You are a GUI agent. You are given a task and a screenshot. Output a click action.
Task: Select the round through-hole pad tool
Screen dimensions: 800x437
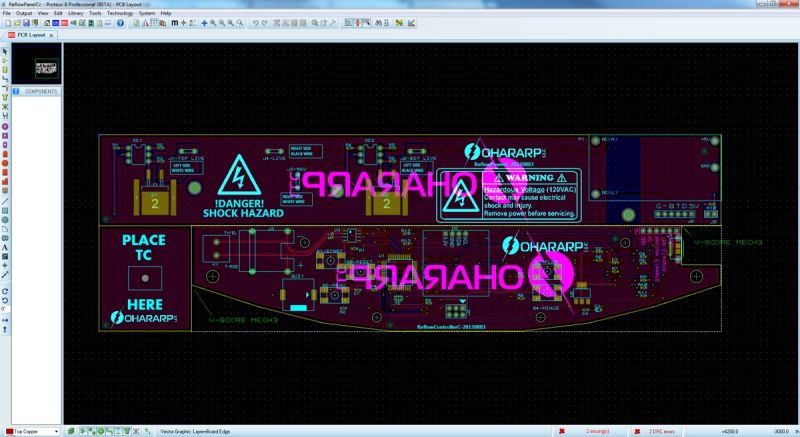click(x=5, y=126)
